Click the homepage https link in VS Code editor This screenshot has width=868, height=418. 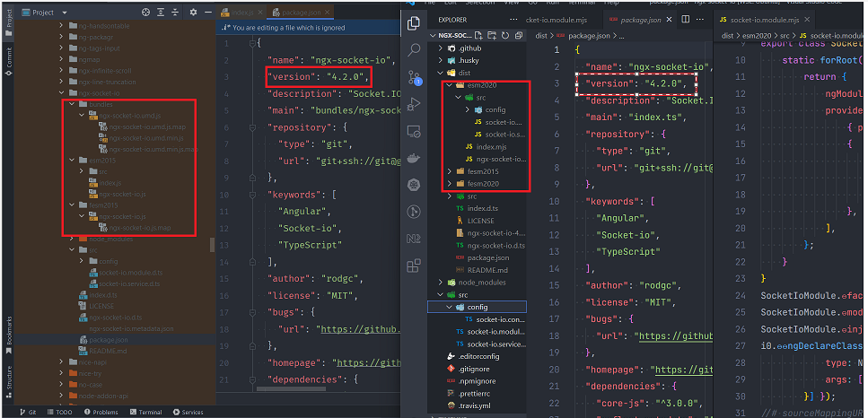(x=682, y=370)
